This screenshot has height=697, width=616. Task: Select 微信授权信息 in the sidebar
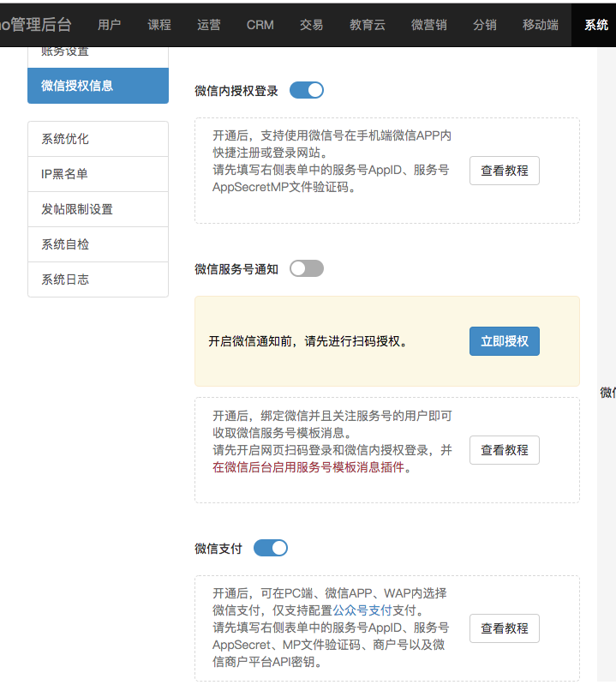pyautogui.click(x=98, y=86)
